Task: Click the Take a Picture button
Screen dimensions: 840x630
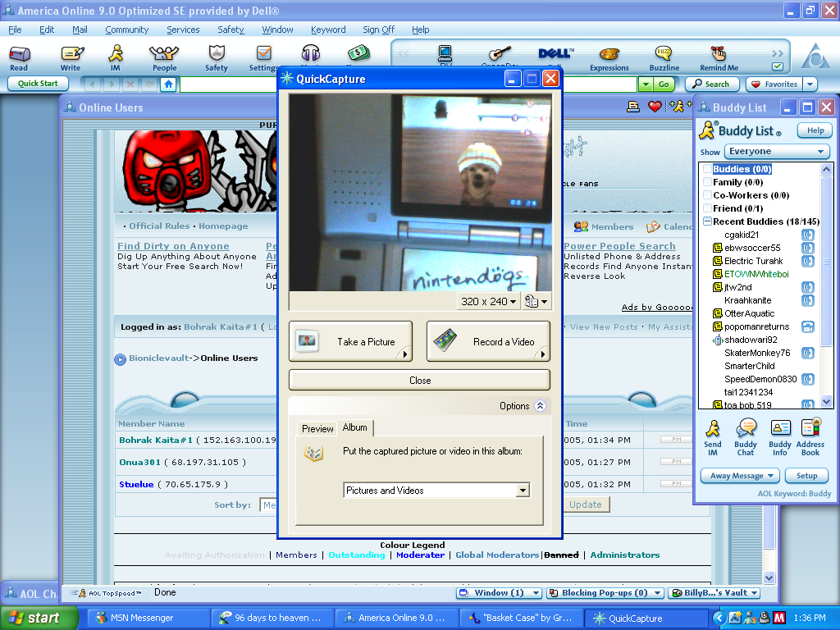Action: pyautogui.click(x=350, y=341)
